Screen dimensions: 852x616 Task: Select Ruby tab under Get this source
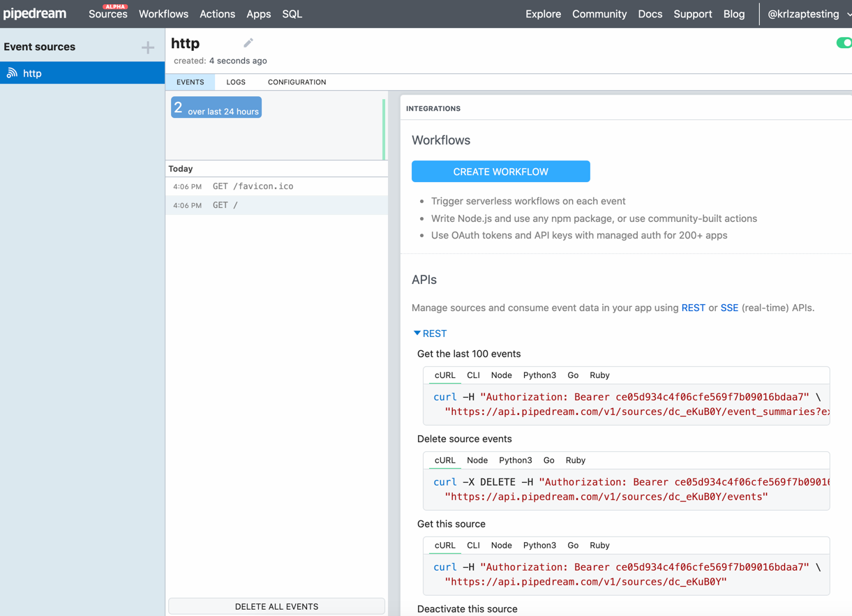(x=599, y=546)
